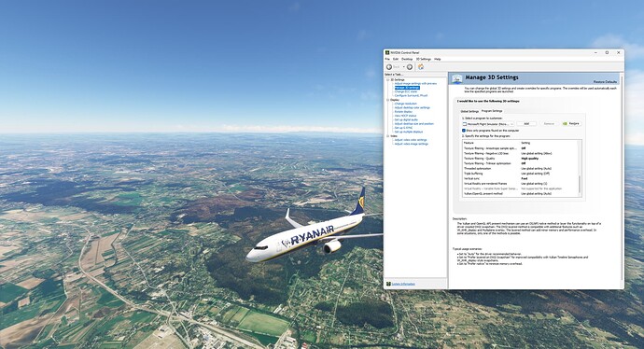Open the Help menu
This screenshot has width=644, height=349.
(438, 59)
